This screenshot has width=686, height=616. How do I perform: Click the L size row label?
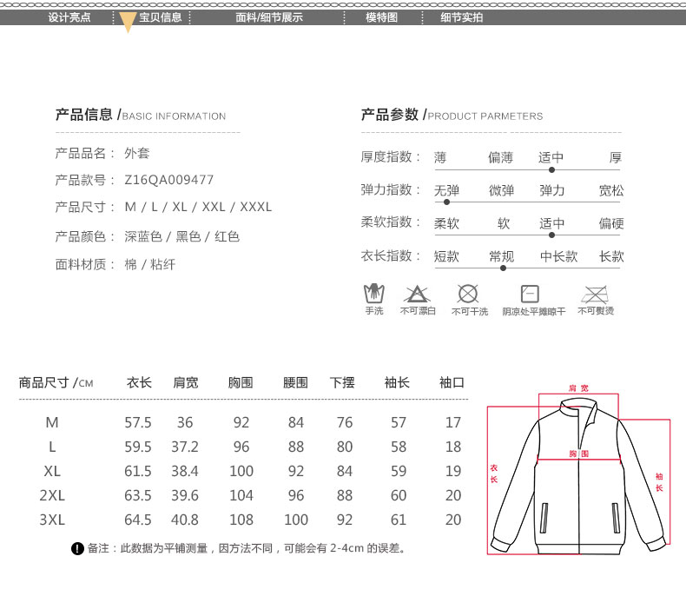pyautogui.click(x=52, y=447)
